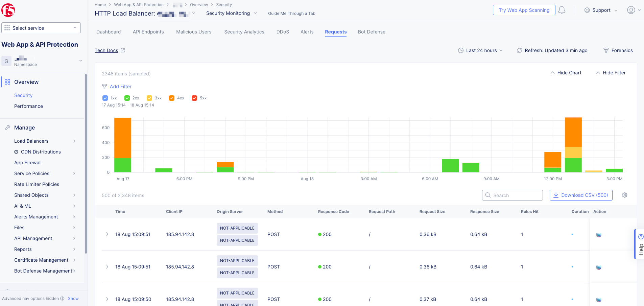Refresh the requests data
The image size is (644, 306).
(520, 50)
